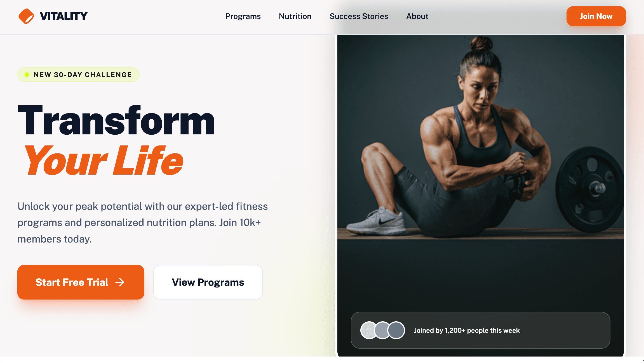644x361 pixels.
Task: Click the 'Joined by 1,200+ people' text
Action: pos(467,330)
